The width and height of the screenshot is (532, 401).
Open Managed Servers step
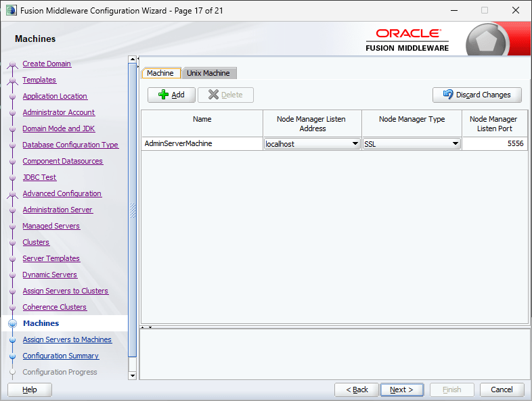click(51, 226)
